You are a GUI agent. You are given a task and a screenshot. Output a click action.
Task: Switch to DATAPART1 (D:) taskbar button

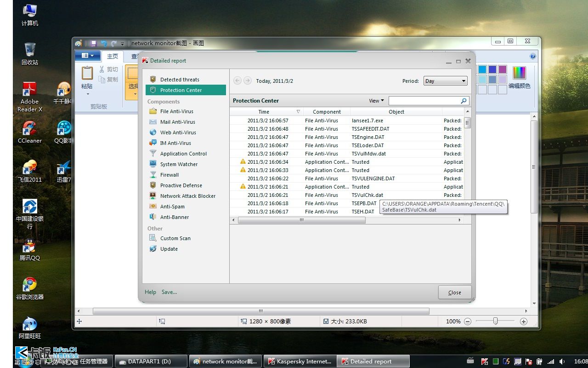151,361
